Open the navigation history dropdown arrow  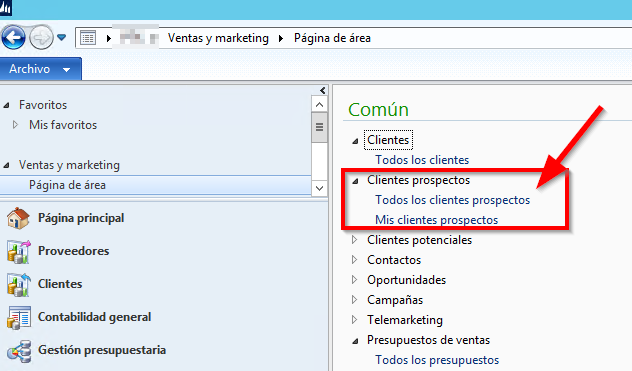(x=62, y=38)
